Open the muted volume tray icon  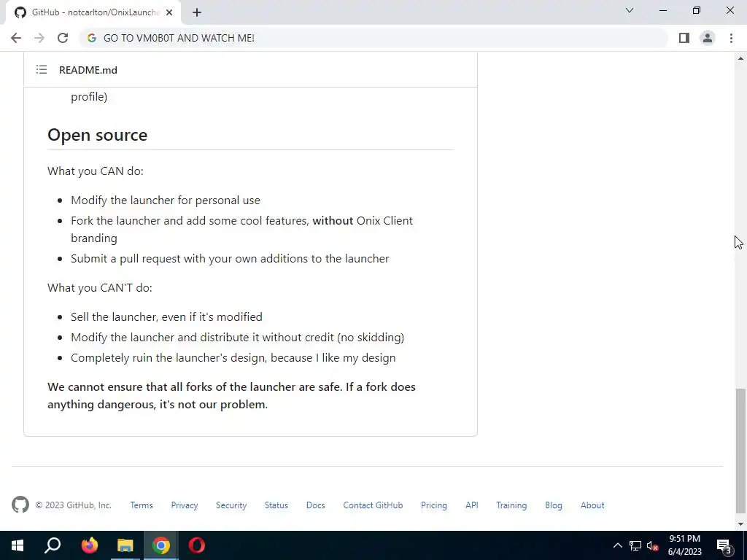(653, 545)
